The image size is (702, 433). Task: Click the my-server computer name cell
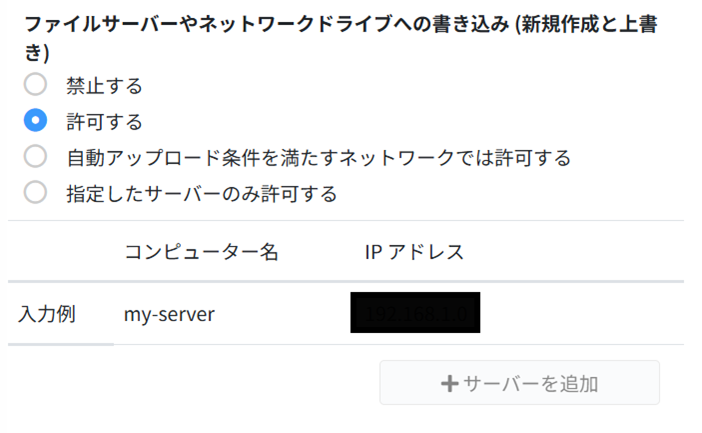pos(169,314)
